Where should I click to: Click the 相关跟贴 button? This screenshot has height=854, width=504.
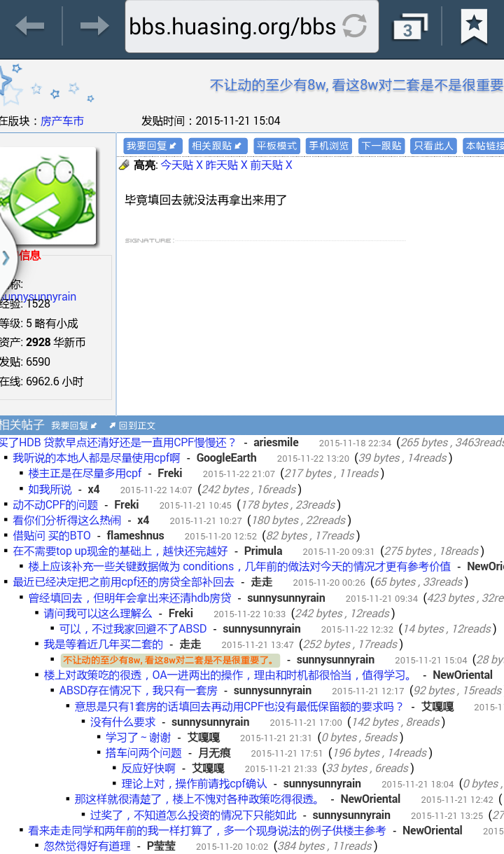(x=218, y=146)
